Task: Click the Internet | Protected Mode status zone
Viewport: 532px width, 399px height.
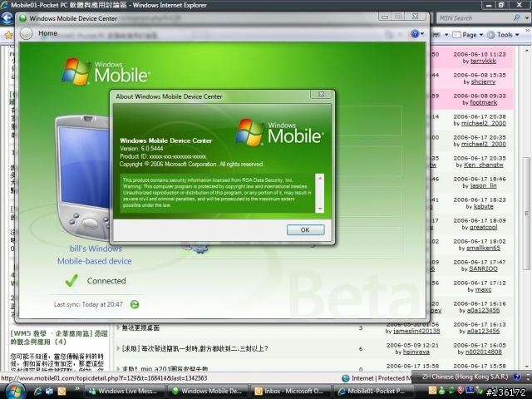Action: pyautogui.click(x=377, y=378)
